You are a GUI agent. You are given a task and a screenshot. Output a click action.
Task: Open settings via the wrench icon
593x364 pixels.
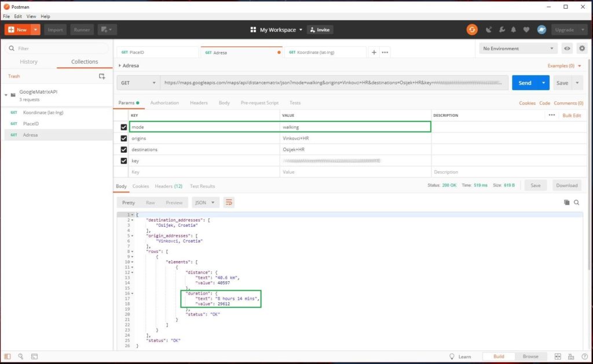click(502, 30)
